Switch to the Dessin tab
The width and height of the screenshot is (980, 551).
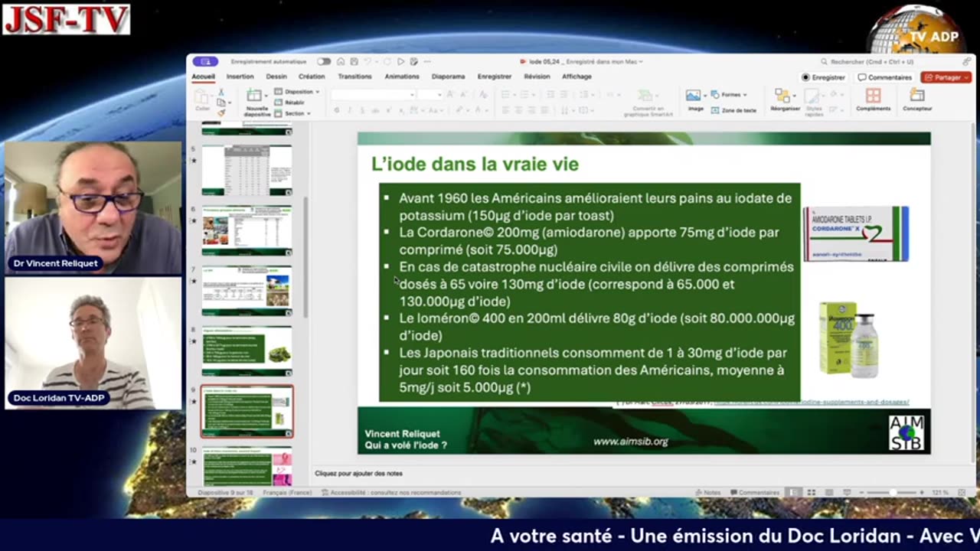276,77
